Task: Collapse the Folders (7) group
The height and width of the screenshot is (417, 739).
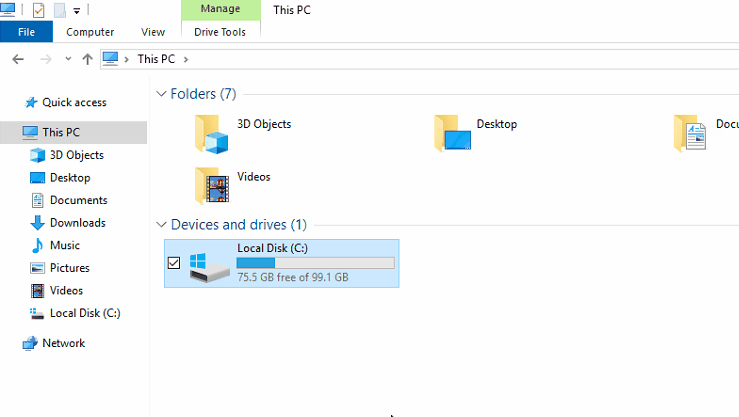Action: (x=162, y=94)
